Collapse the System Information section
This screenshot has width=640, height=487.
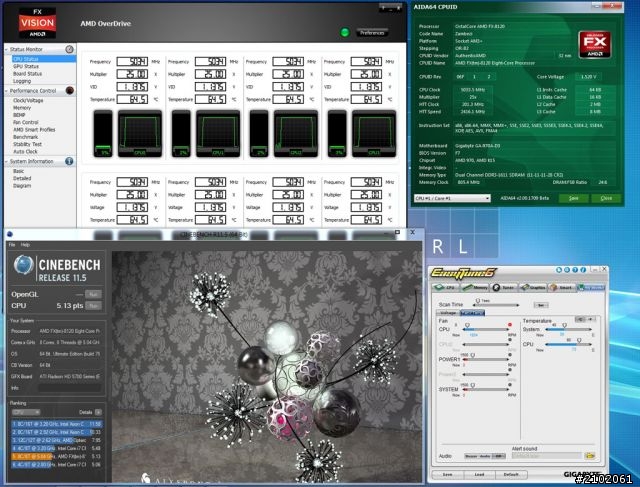pyautogui.click(x=7, y=162)
